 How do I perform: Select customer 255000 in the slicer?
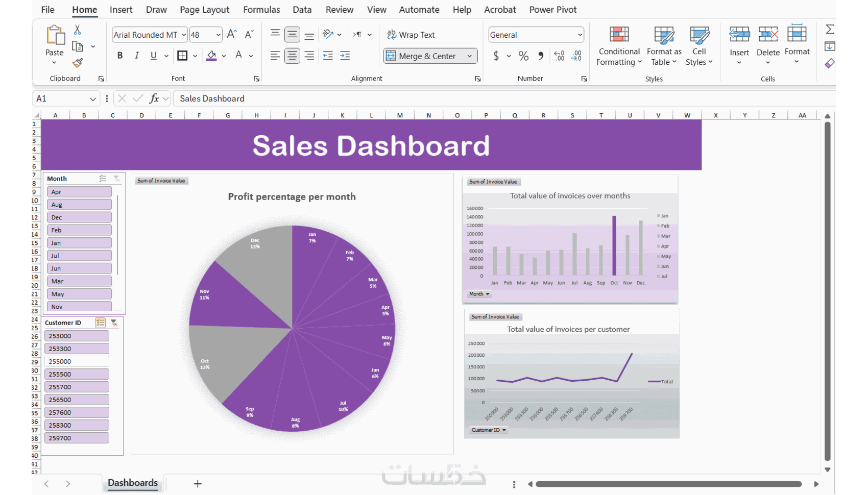pyautogui.click(x=77, y=361)
